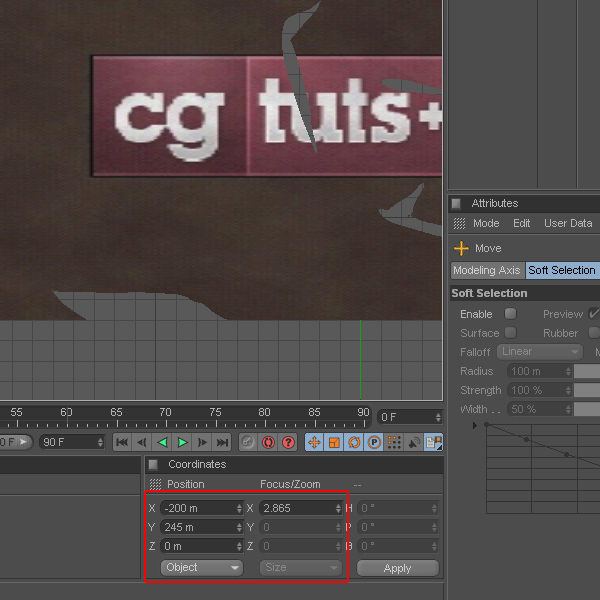
Task: Click the Attributes panel grip square icon
Action: (456, 203)
